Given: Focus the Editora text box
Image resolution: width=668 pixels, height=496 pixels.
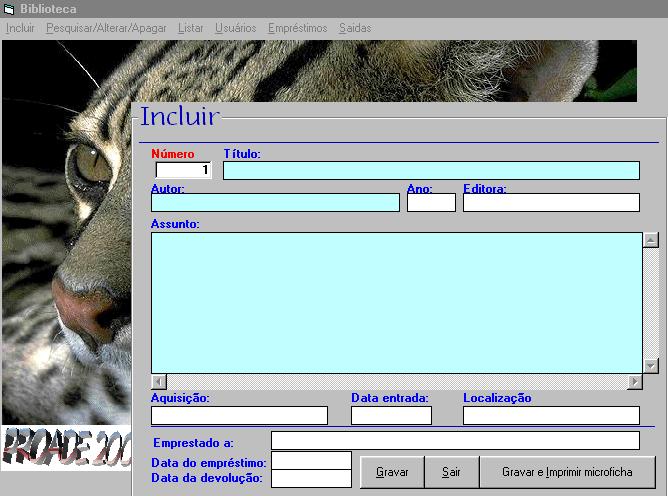Looking at the screenshot, I should tap(551, 203).
